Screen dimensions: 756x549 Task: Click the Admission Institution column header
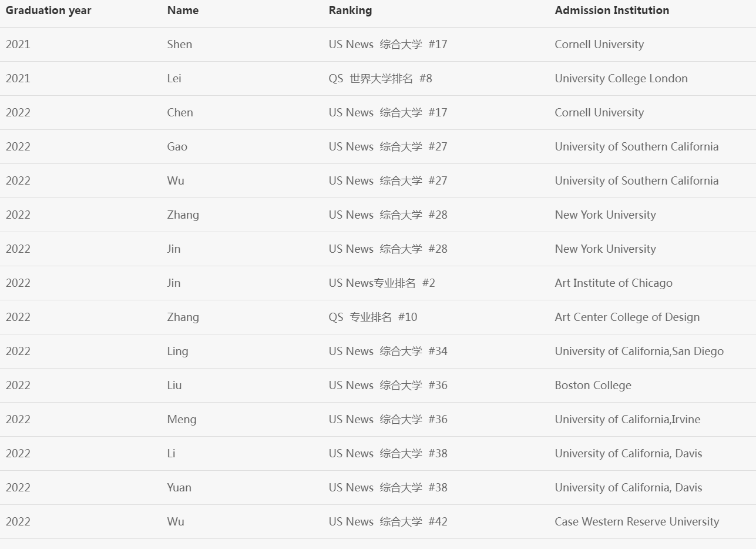click(x=611, y=11)
